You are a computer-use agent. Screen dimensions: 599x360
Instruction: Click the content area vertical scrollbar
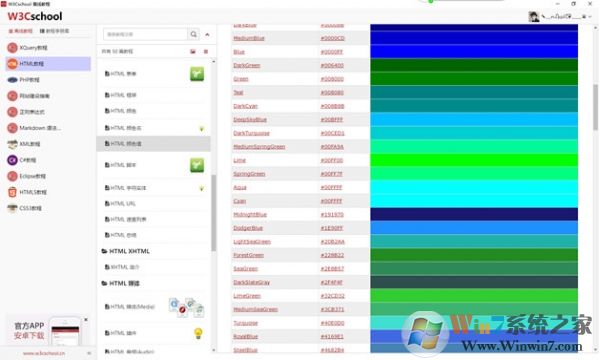pyautogui.click(x=595, y=107)
